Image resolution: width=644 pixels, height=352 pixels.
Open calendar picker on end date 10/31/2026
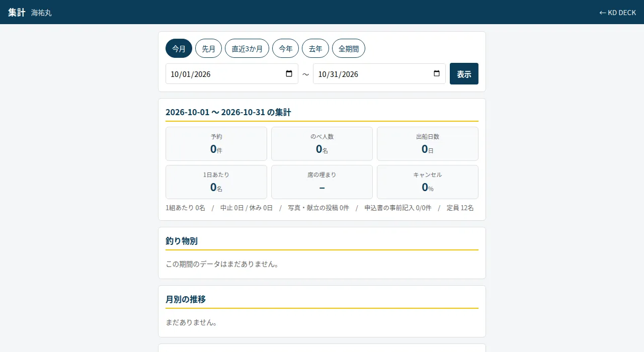pyautogui.click(x=437, y=74)
